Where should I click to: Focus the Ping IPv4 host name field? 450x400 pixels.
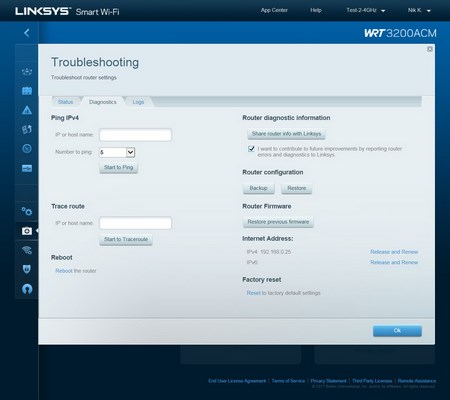pos(135,135)
